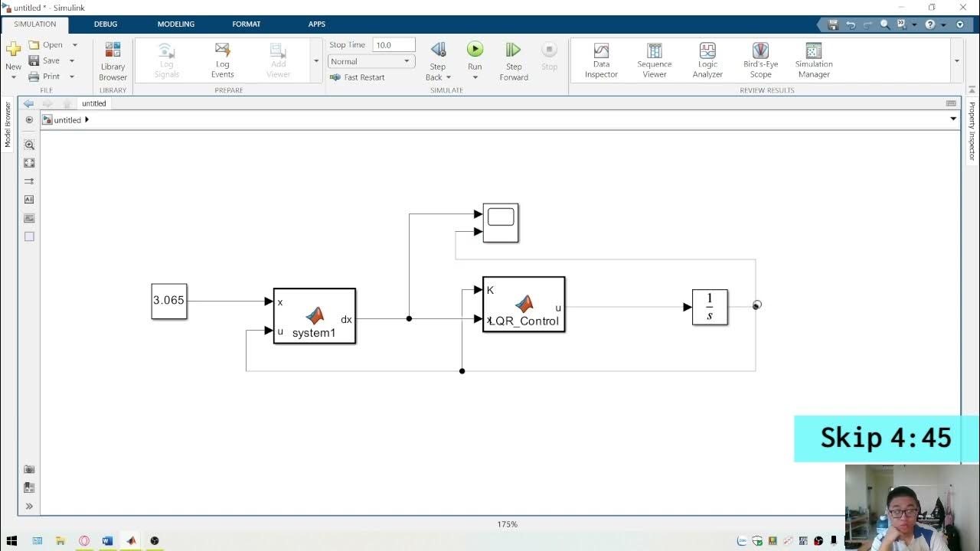This screenshot has width=980, height=551.
Task: Open OBS Studio from the taskbar
Action: [155, 541]
